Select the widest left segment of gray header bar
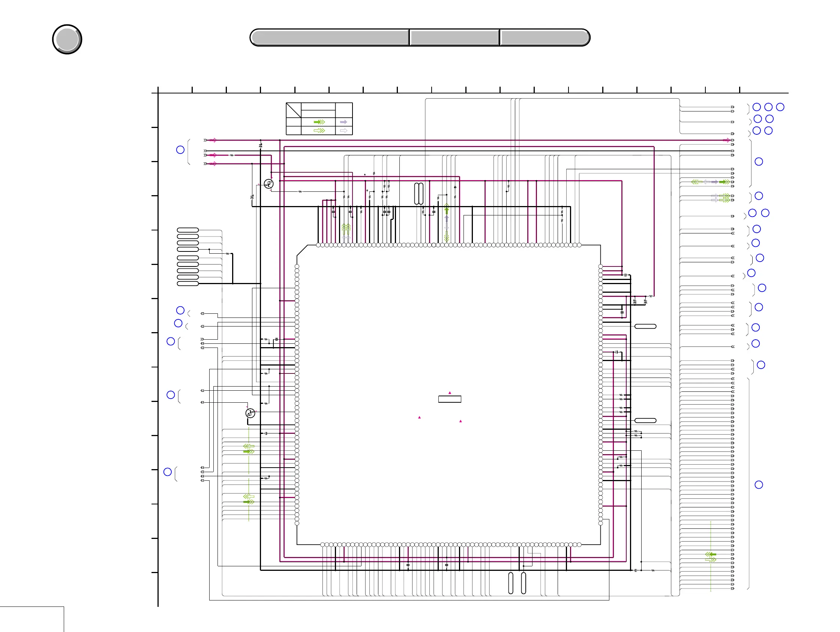Screen dimensions: 840x632 [330, 38]
